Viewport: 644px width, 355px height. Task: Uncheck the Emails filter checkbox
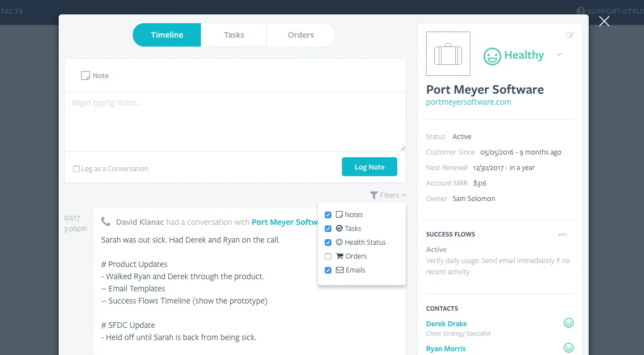[x=328, y=270]
